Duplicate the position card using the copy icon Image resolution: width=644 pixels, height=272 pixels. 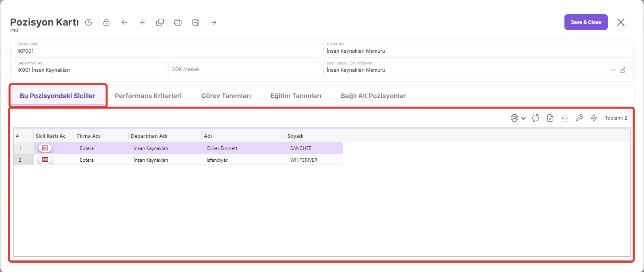pyautogui.click(x=160, y=22)
